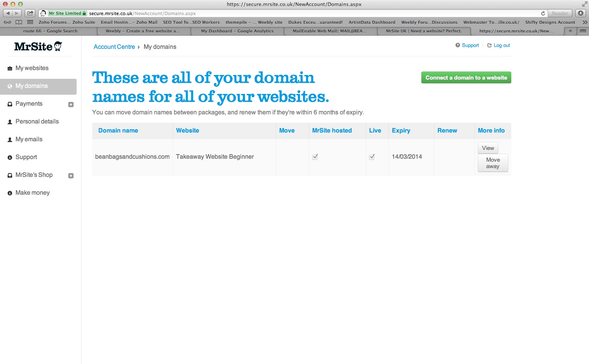Click the Log out arrow icon
The image size is (589, 364).
point(490,45)
